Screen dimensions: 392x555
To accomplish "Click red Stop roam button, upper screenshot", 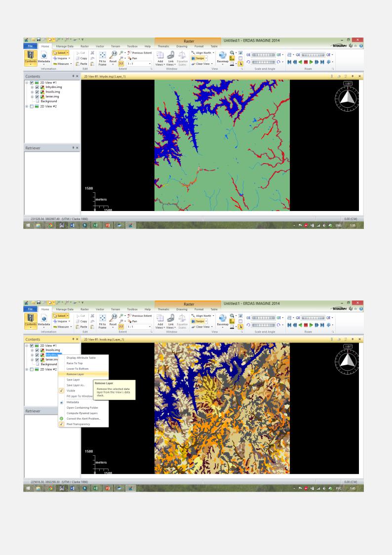I will coord(306,62).
